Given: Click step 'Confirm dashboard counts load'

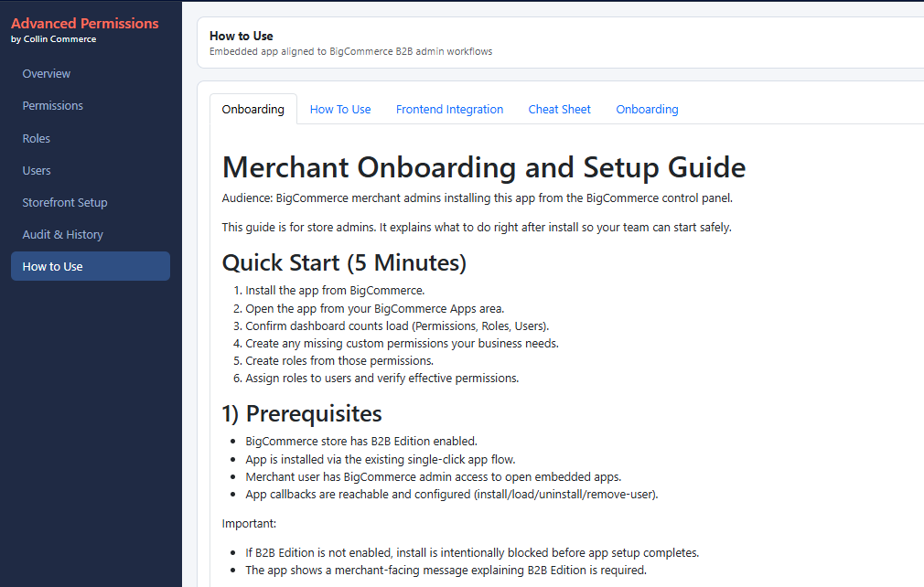Looking at the screenshot, I should click(x=397, y=326).
